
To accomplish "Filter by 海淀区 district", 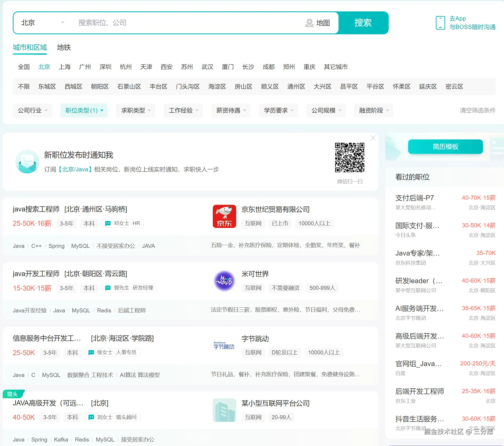I will (x=217, y=87).
